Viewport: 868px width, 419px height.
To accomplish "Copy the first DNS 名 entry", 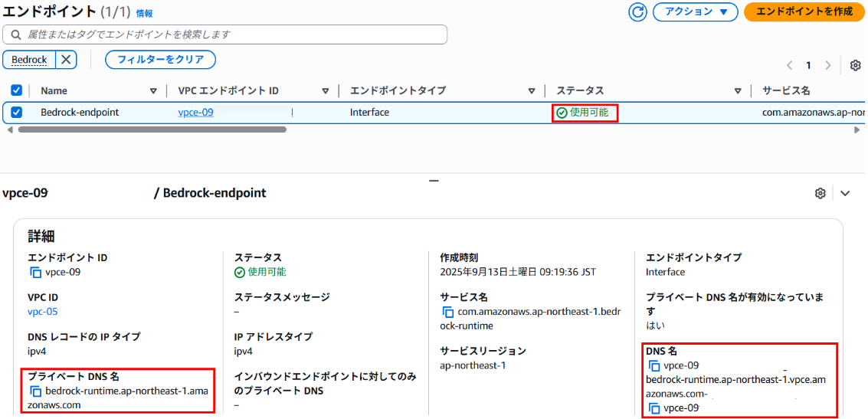I will tap(654, 366).
